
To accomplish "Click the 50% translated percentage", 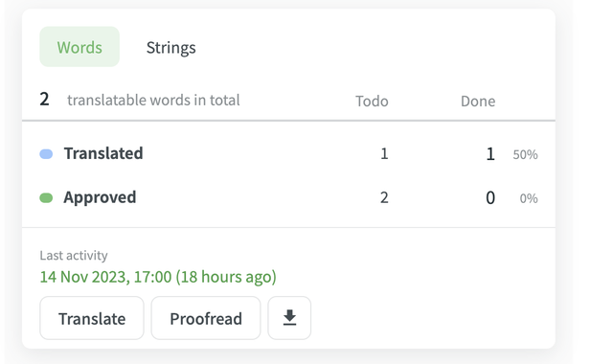I will (525, 154).
